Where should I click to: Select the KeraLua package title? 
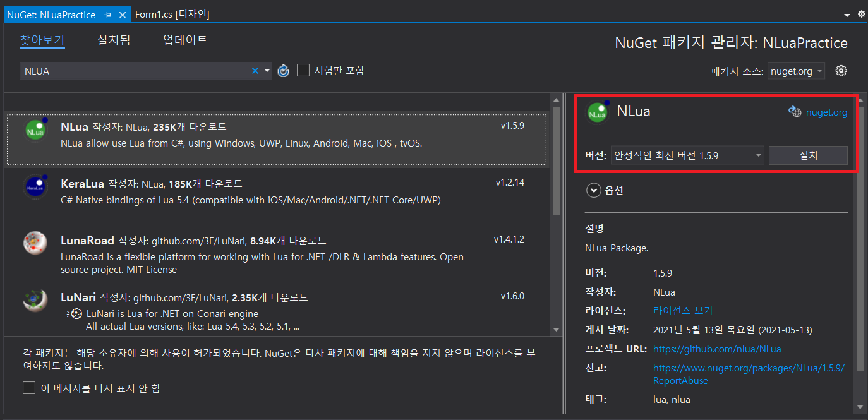click(x=83, y=184)
